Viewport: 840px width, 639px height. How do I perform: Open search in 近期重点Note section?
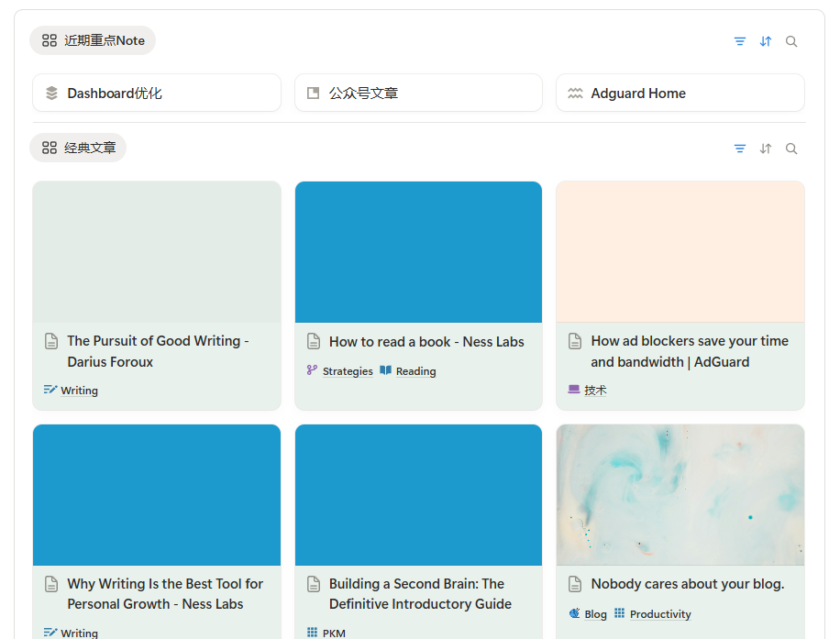point(791,41)
